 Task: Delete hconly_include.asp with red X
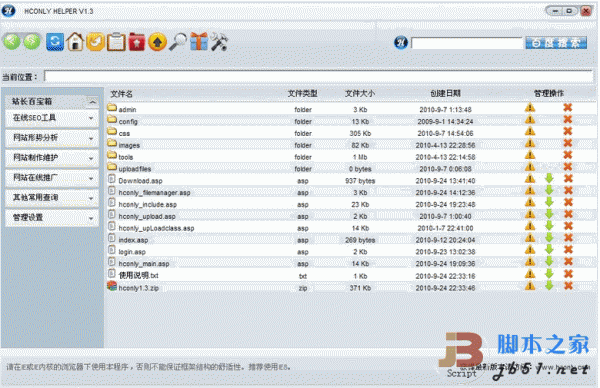click(x=568, y=203)
